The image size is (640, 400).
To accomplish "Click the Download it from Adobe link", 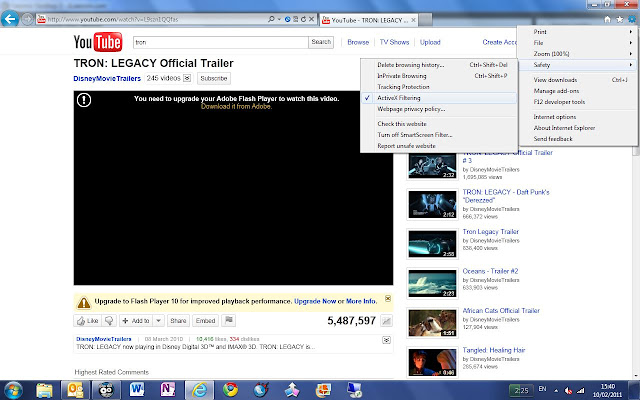I will (236, 106).
